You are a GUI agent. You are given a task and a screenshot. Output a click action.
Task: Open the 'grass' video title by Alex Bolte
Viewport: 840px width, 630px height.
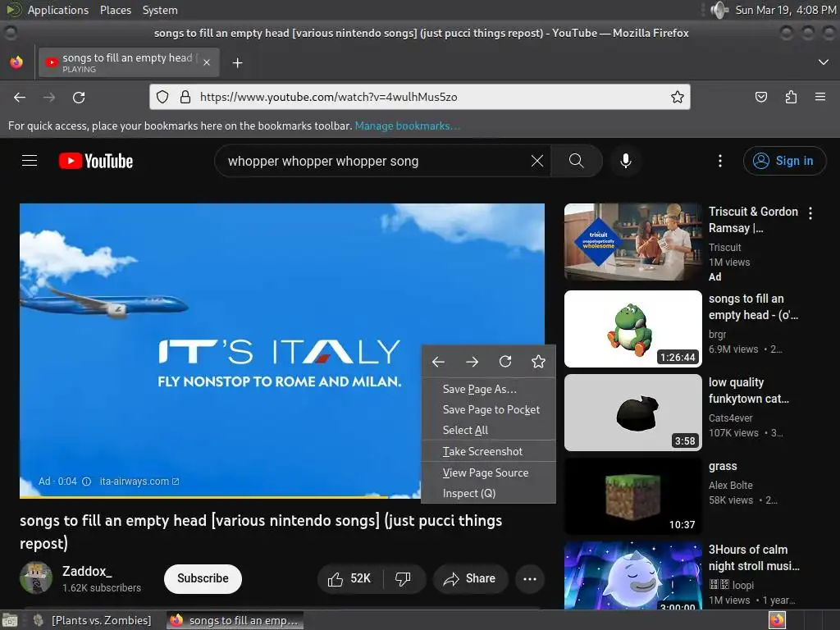pos(723,466)
